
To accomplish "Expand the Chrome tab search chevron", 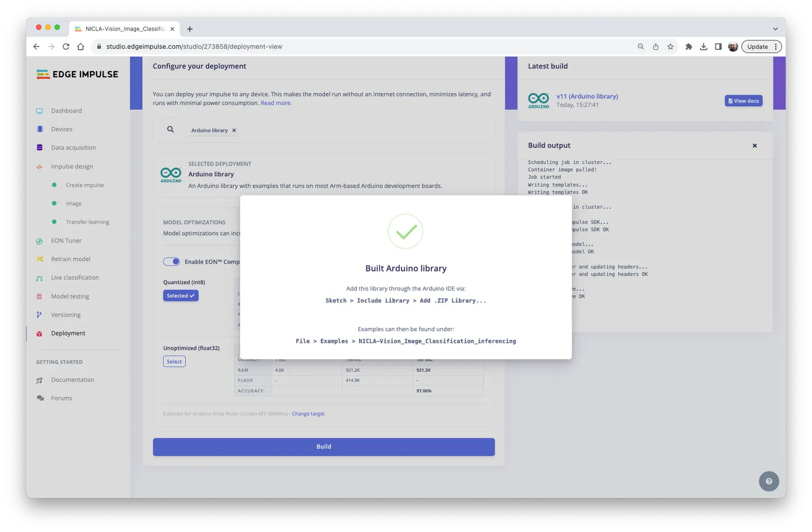I will (775, 29).
